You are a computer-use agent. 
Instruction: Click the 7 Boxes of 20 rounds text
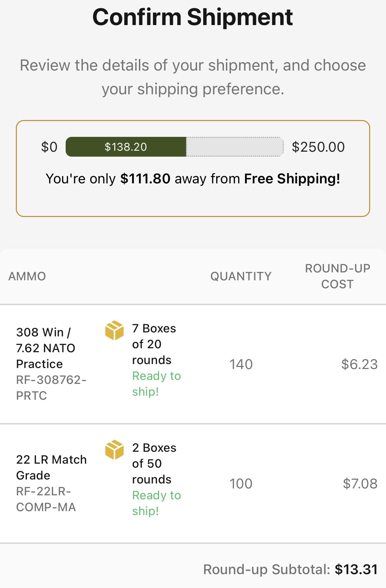[154, 344]
